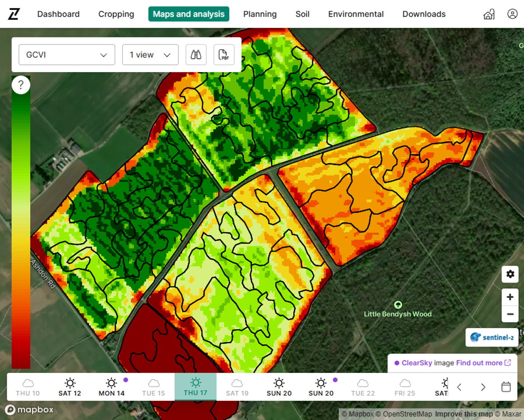The image size is (524, 420).
Task: Zoom in on the map
Action: (510, 297)
